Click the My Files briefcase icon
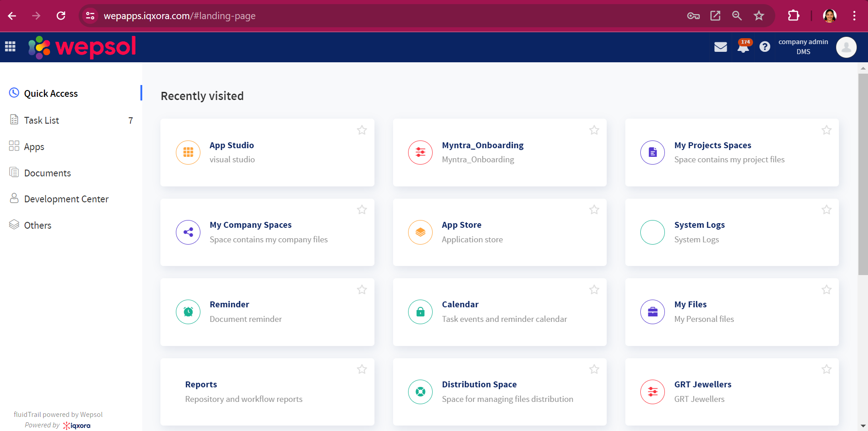Screen dimensions: 868x431 [652, 312]
